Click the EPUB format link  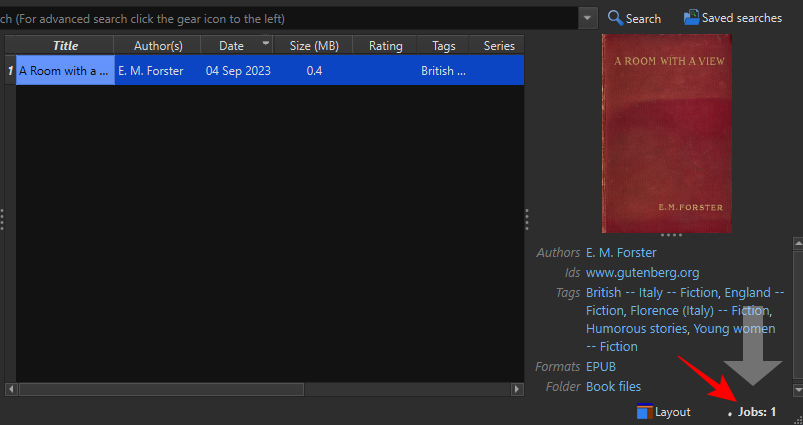[601, 367]
